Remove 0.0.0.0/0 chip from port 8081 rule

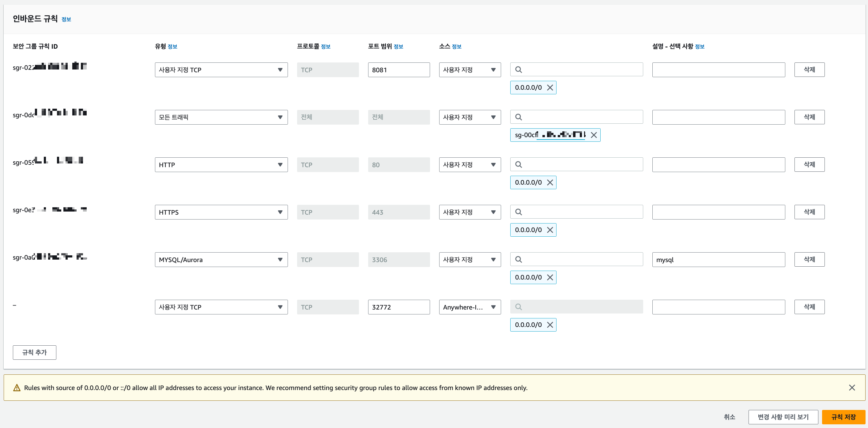pyautogui.click(x=550, y=88)
